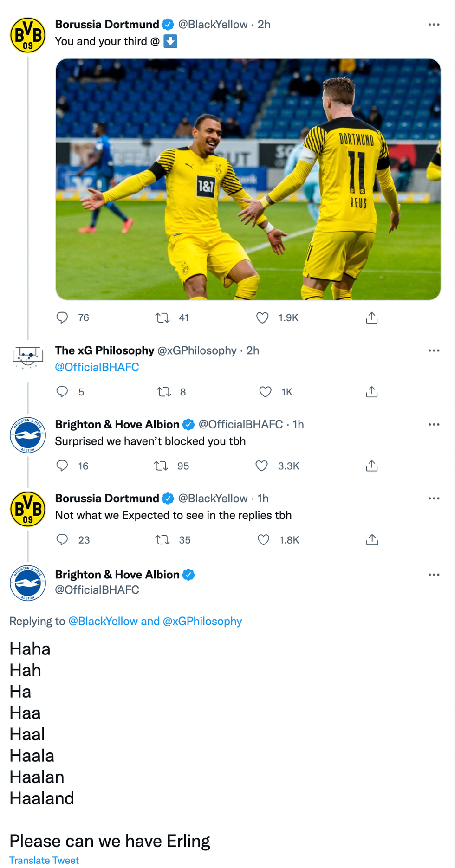The image size is (455, 868).
Task: Click the Translate Tweet link
Action: pyautogui.click(x=44, y=860)
